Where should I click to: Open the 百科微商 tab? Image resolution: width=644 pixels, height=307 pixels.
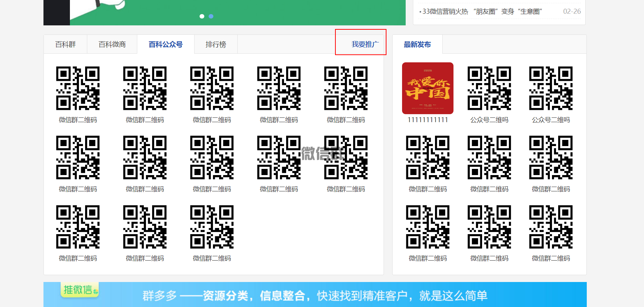[x=112, y=44]
